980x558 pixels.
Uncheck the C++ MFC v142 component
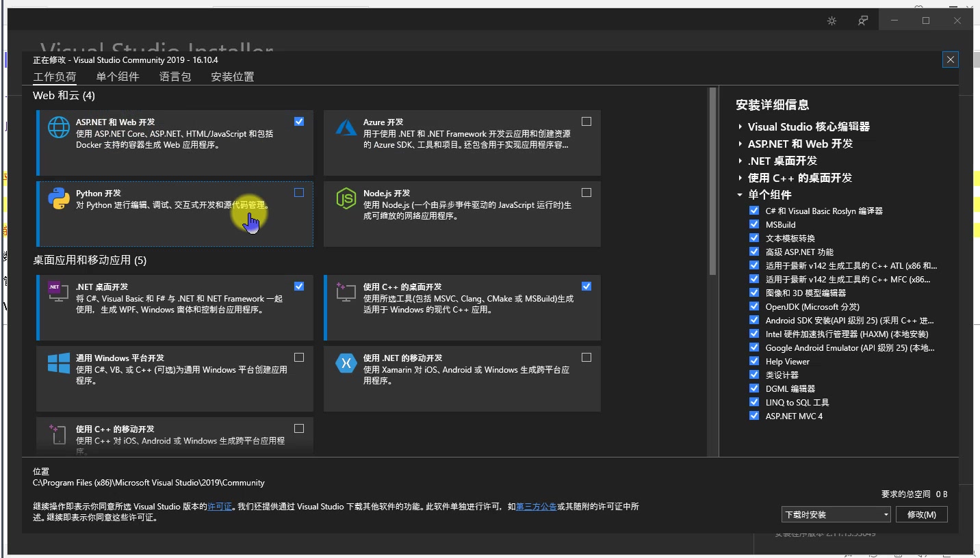click(754, 279)
